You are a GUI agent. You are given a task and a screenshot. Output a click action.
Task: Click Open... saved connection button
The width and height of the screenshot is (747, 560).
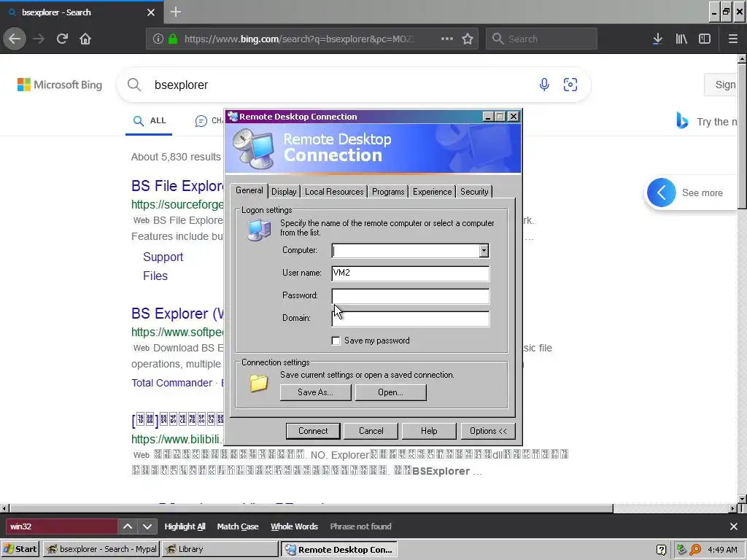pyautogui.click(x=391, y=392)
